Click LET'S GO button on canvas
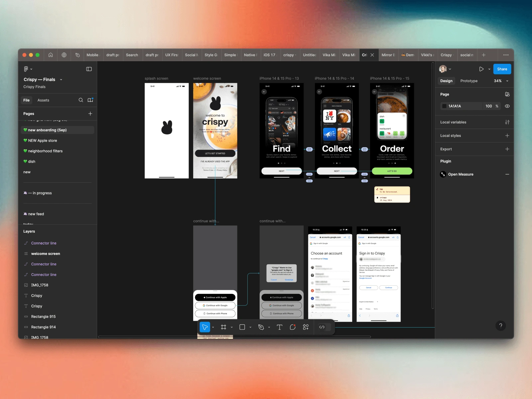Image resolution: width=532 pixels, height=399 pixels. [x=392, y=171]
